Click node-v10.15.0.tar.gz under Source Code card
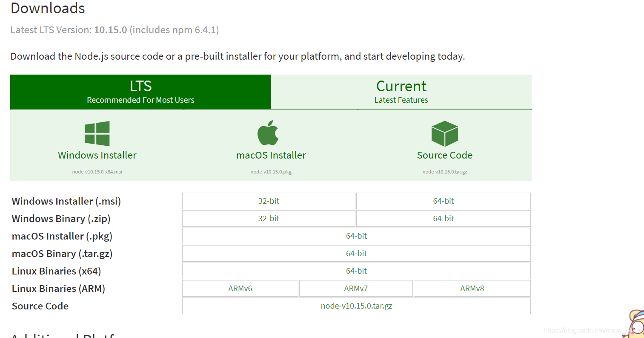The image size is (644, 338). coord(445,172)
